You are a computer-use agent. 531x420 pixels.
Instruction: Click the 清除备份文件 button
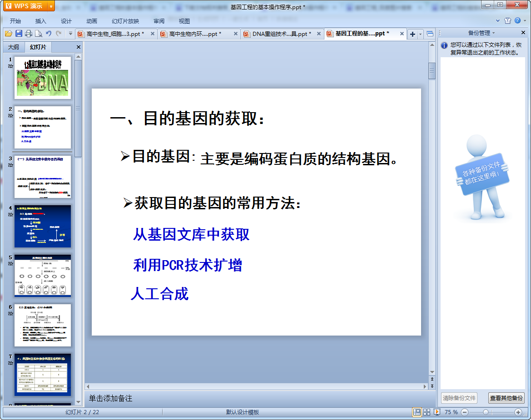tap(459, 398)
